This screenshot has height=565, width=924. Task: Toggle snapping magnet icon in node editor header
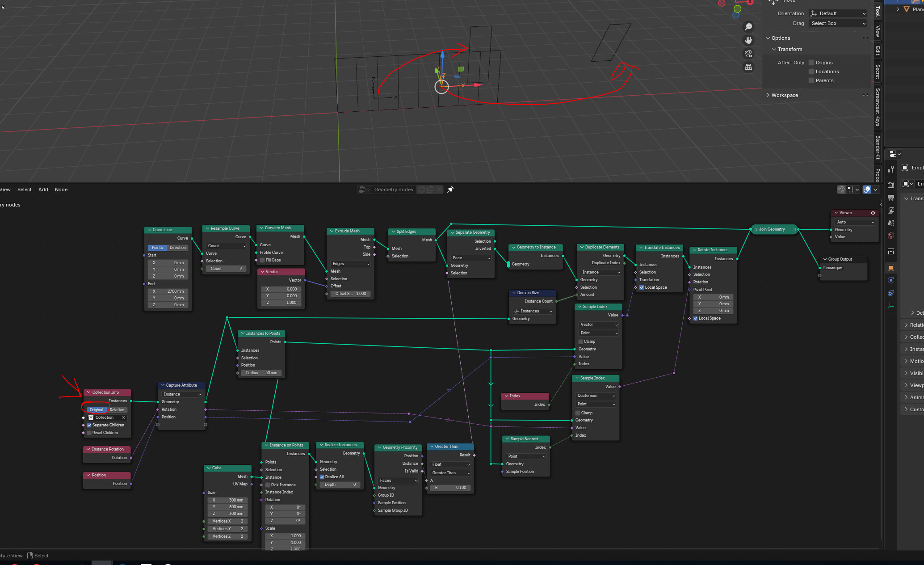point(841,190)
